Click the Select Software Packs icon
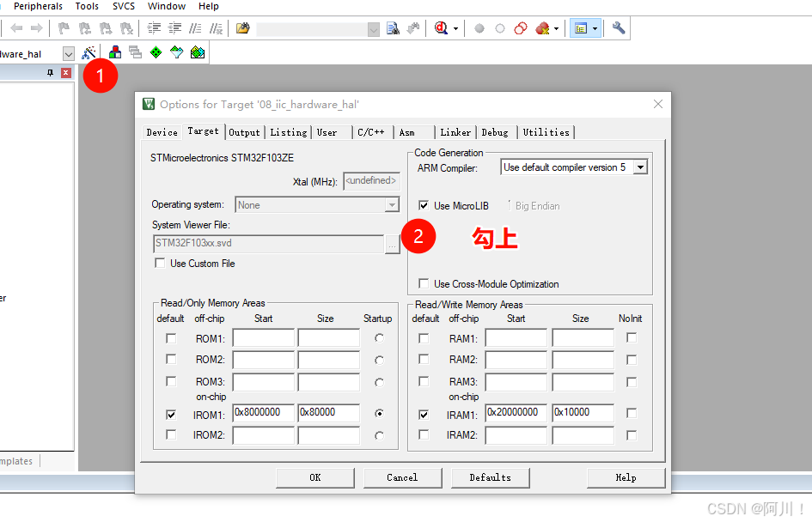Screen dimensions: 812x522 [x=177, y=52]
